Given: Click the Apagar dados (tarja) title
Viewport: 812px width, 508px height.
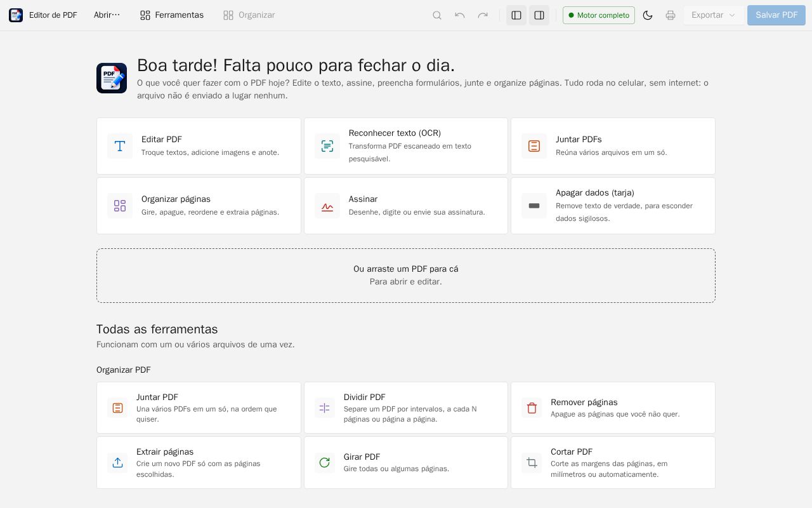Looking at the screenshot, I should pyautogui.click(x=595, y=193).
